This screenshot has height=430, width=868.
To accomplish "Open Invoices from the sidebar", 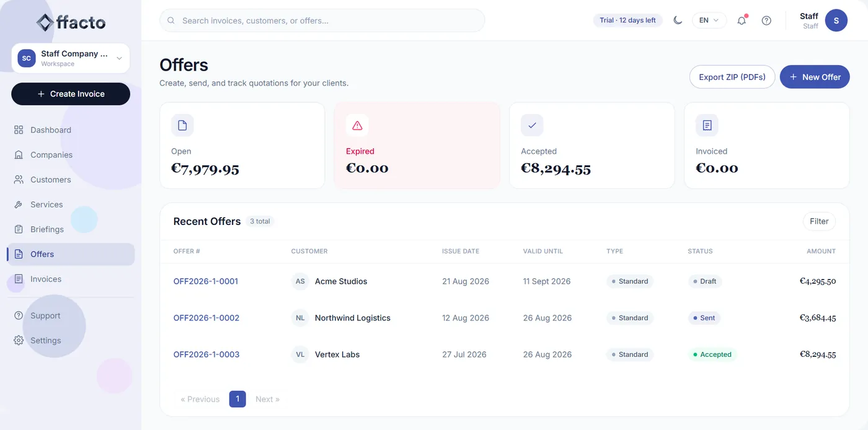I will (71, 279).
